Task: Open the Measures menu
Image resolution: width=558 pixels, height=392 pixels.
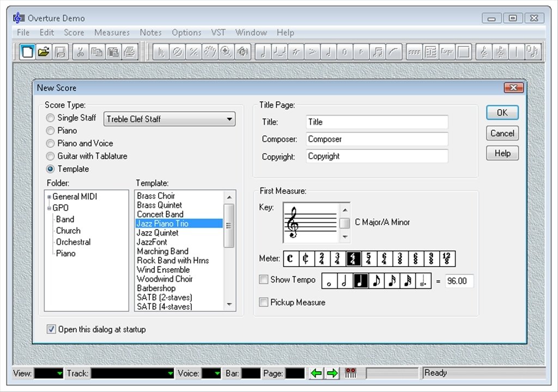Action: 112,32
